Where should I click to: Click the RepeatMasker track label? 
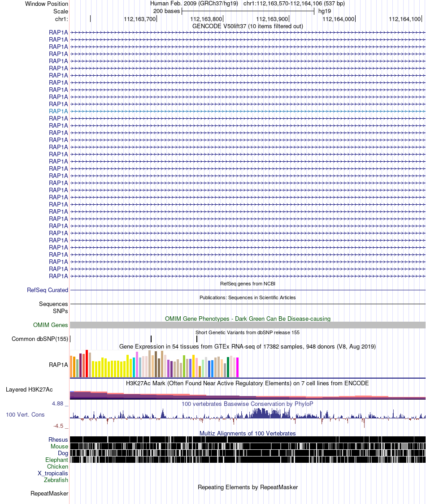(49, 493)
